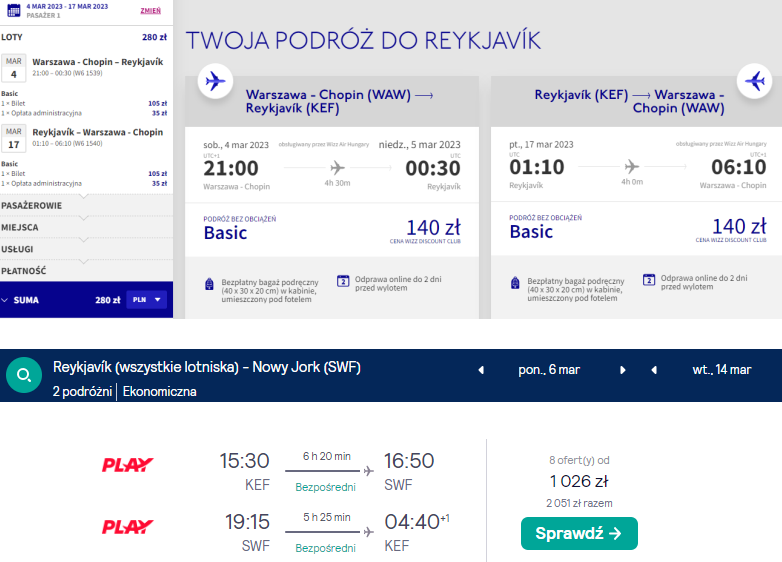Click the hand baggage icon on the outbound card
The height and width of the screenshot is (562, 782).
209,284
